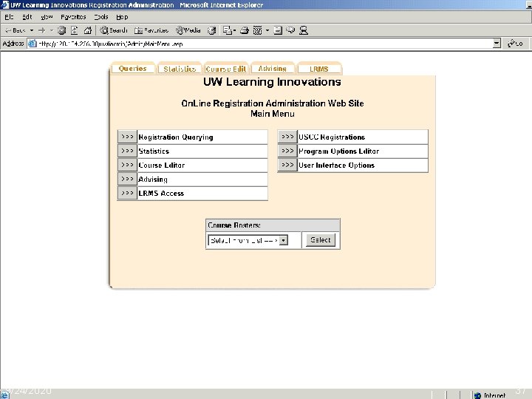Click the Internet zone status bar indicator
This screenshot has width=532, height=399.
coord(491,395)
